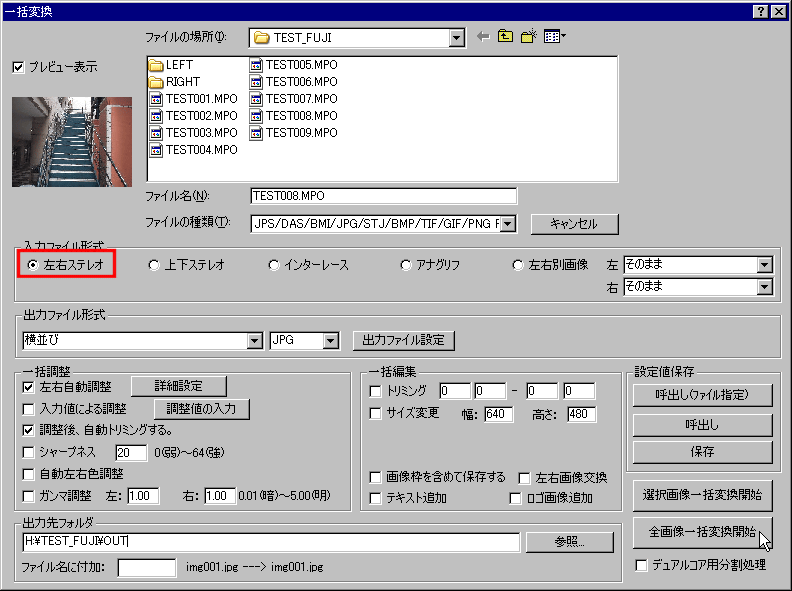792x591 pixels.
Task: Click the 詳細設定 button
Action: click(179, 386)
